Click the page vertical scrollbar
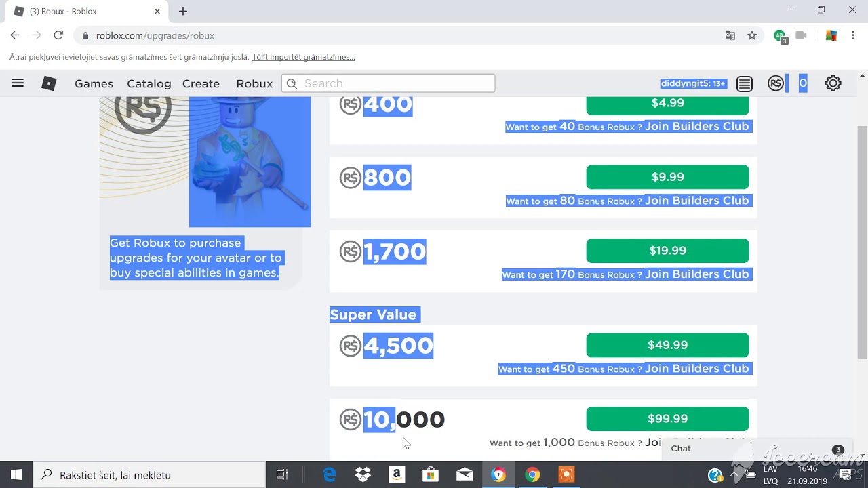 (x=863, y=242)
